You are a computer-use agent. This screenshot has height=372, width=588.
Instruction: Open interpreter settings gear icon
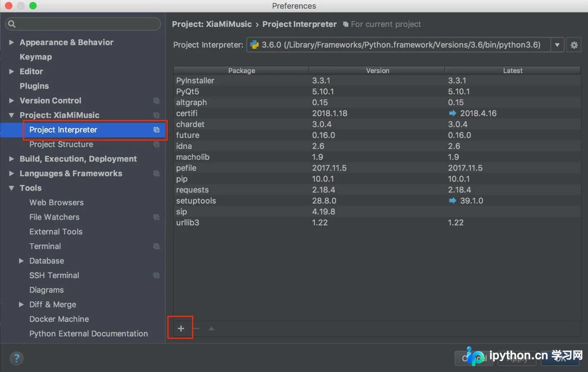574,45
